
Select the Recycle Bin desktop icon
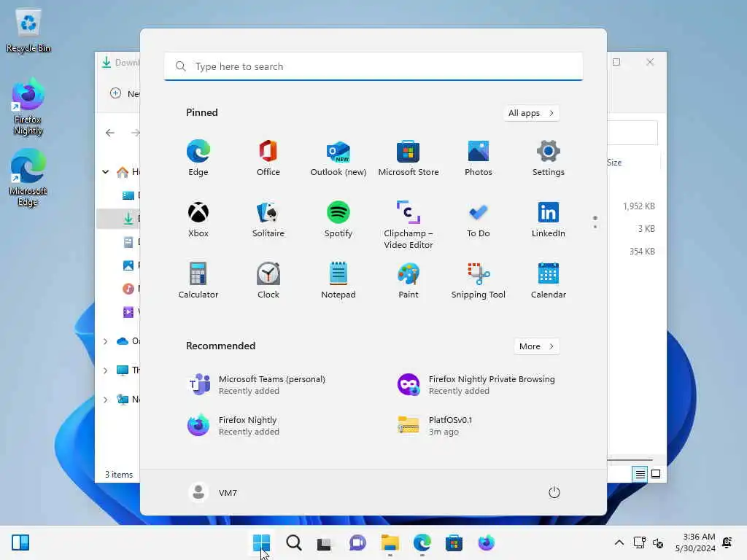(x=28, y=29)
